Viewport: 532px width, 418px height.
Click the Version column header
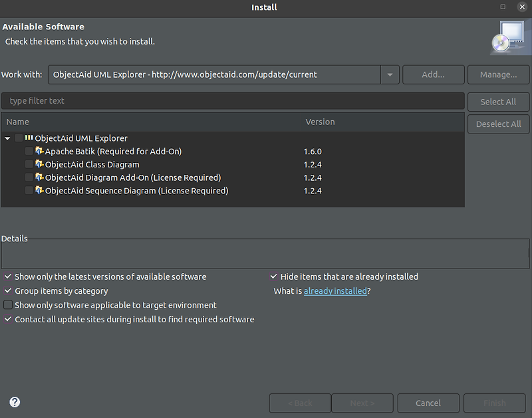383,122
